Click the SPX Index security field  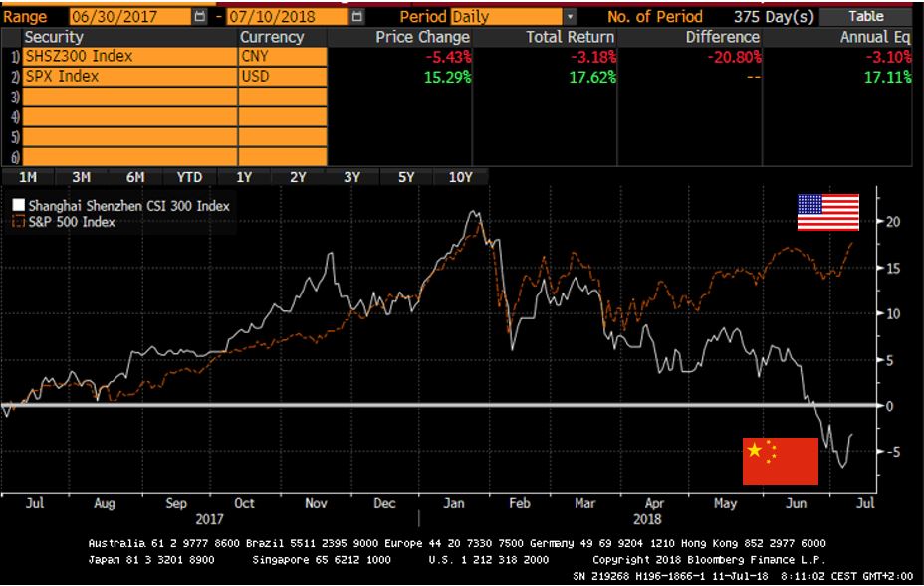tap(129, 77)
